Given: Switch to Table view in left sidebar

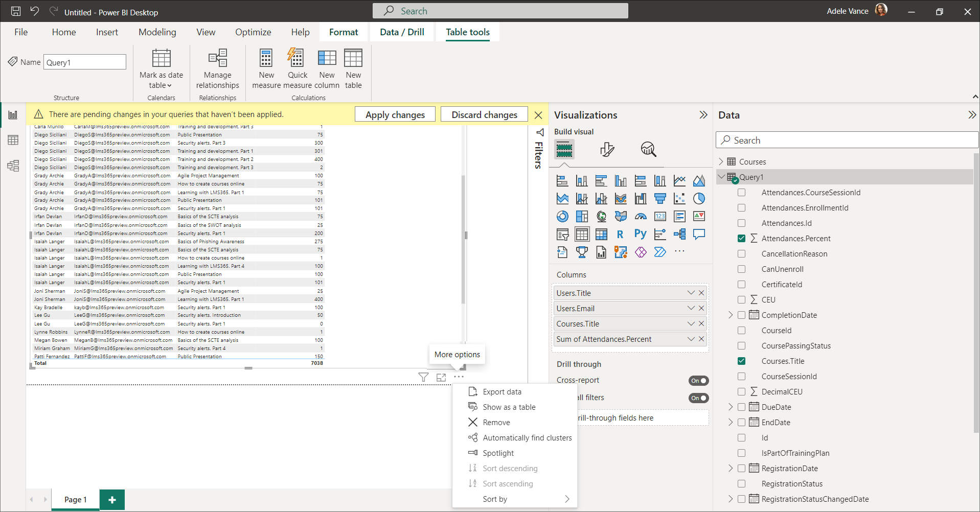Looking at the screenshot, I should [x=13, y=140].
